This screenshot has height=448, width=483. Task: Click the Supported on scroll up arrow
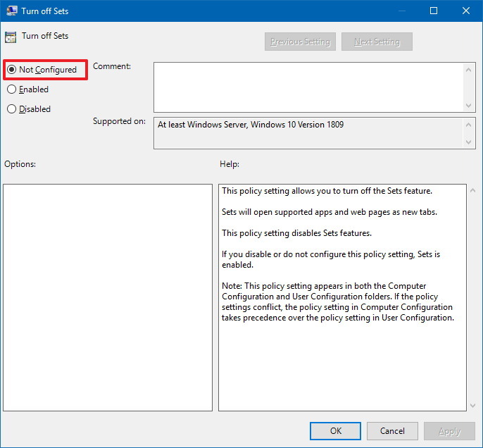coord(468,125)
